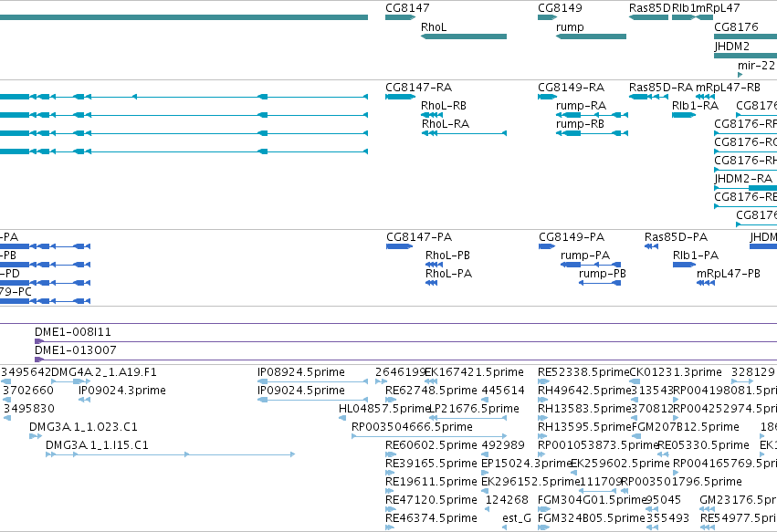Viewport: 777px width, 532px height.
Task: Click the RH13595.5prime EST label
Action: pos(584,427)
